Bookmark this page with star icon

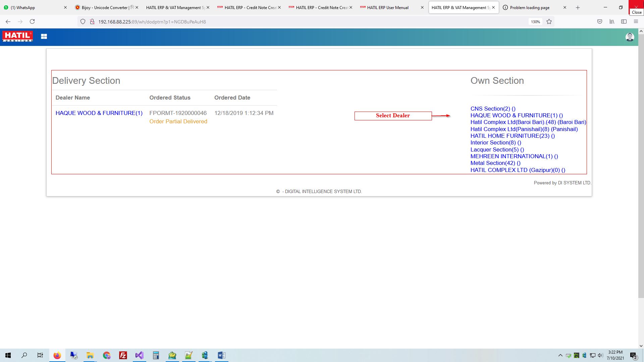coord(549,21)
